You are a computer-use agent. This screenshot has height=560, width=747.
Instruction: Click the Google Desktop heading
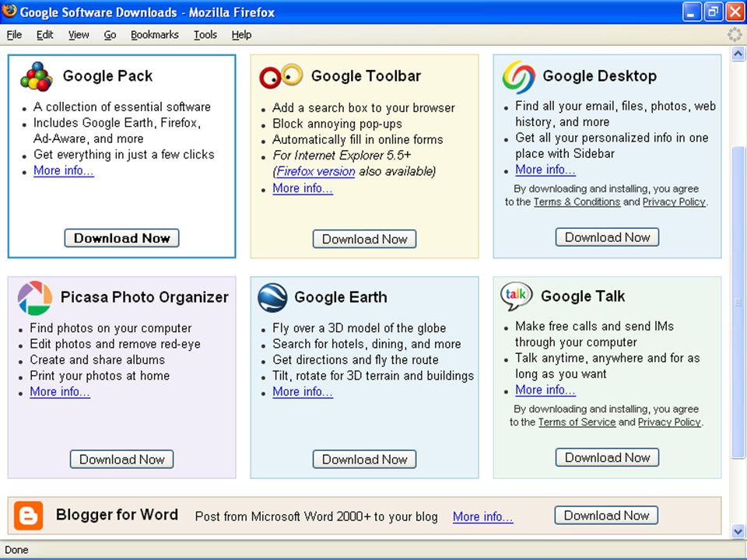(600, 76)
